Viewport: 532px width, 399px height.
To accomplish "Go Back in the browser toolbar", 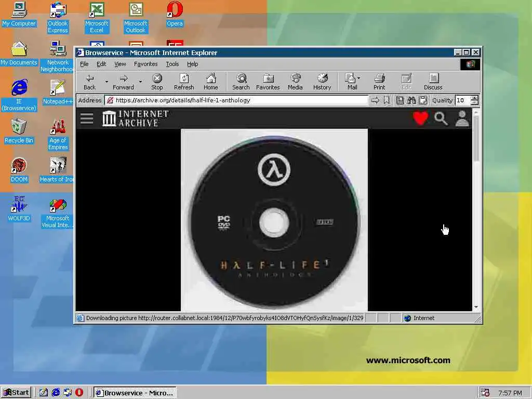I will (89, 82).
